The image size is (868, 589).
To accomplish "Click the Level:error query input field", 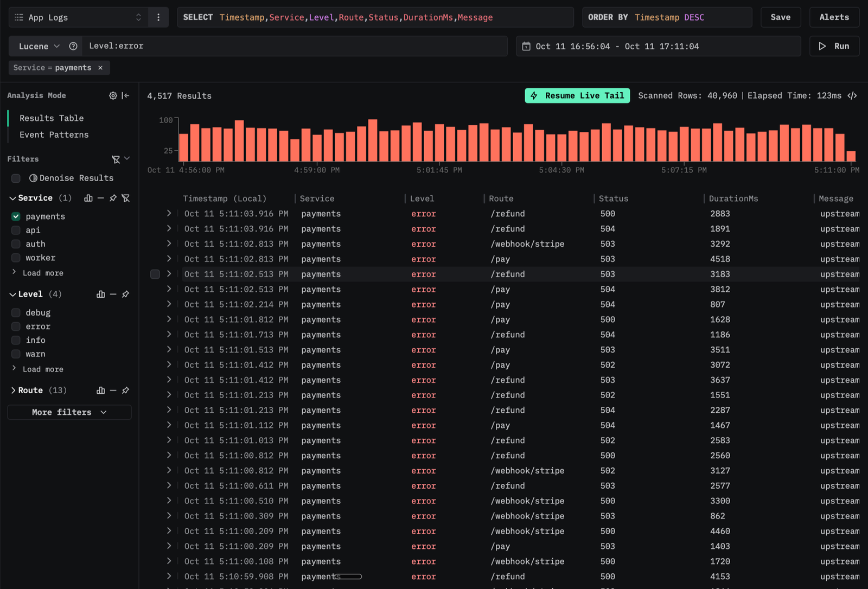I will click(295, 46).
